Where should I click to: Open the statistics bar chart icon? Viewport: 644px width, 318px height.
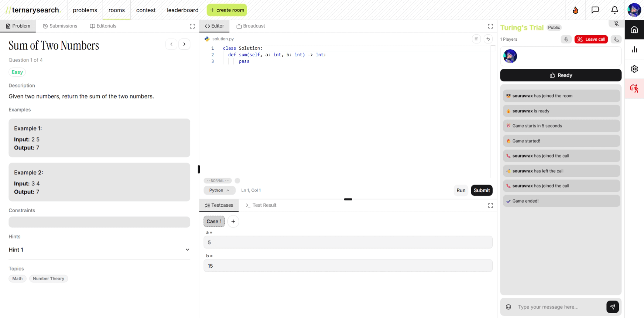point(634,49)
